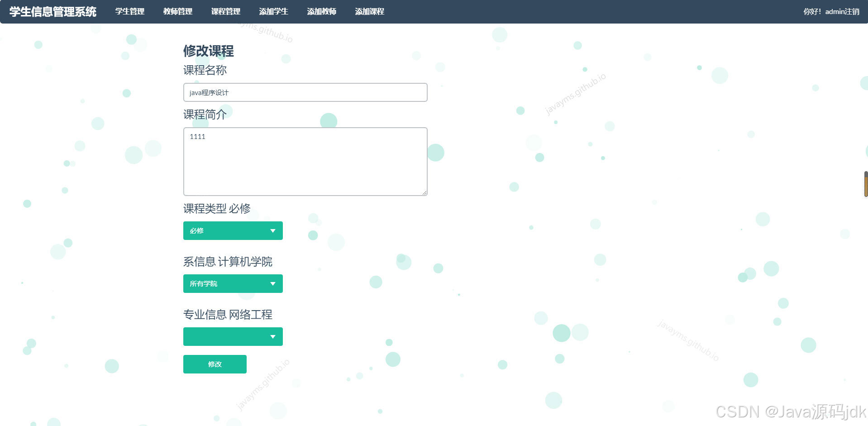Open the 添加教师 navigation item

[x=321, y=11]
